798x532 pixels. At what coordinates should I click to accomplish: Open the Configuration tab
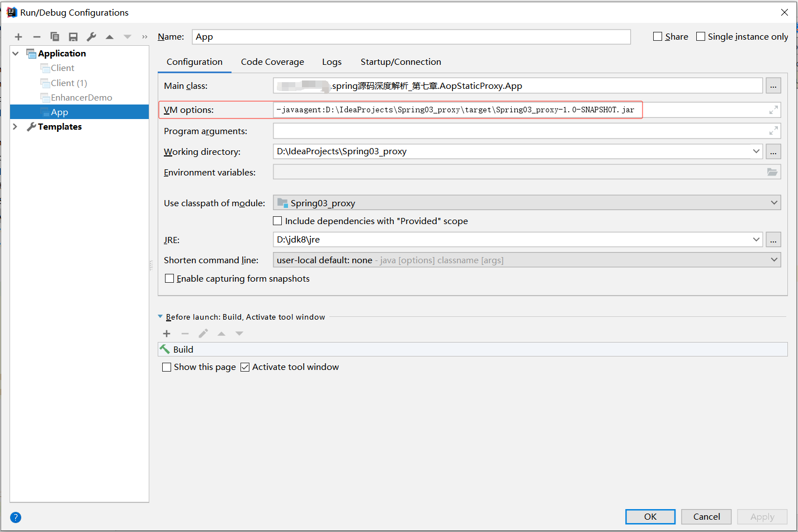pyautogui.click(x=195, y=62)
